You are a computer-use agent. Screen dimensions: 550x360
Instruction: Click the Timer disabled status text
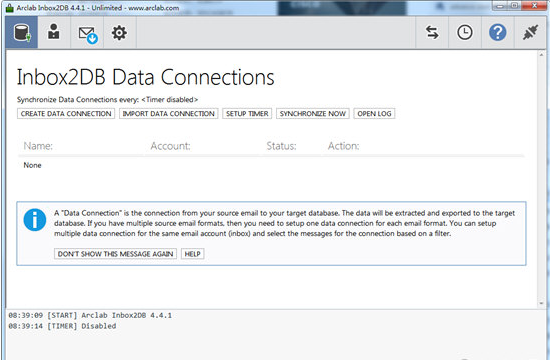(x=170, y=100)
